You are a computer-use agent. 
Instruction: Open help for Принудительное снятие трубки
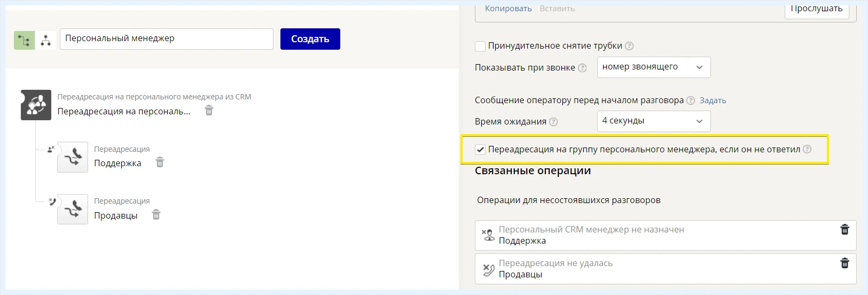pyautogui.click(x=629, y=46)
